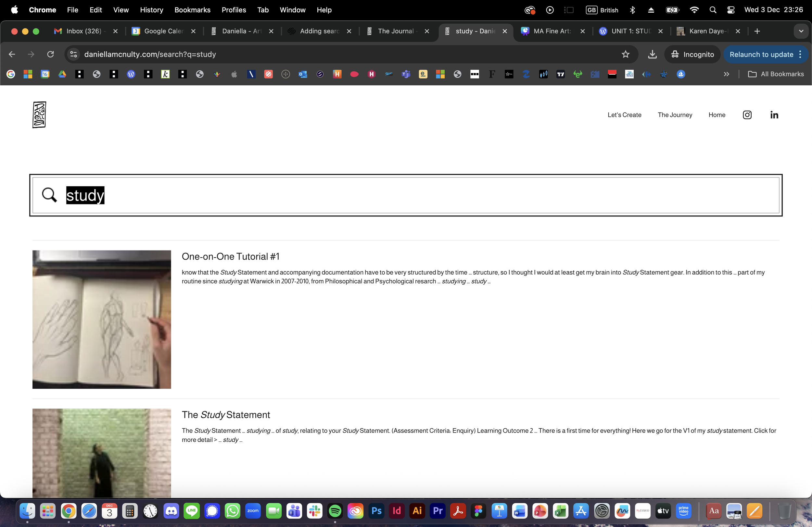Open Chrome downloads icon

pos(652,54)
